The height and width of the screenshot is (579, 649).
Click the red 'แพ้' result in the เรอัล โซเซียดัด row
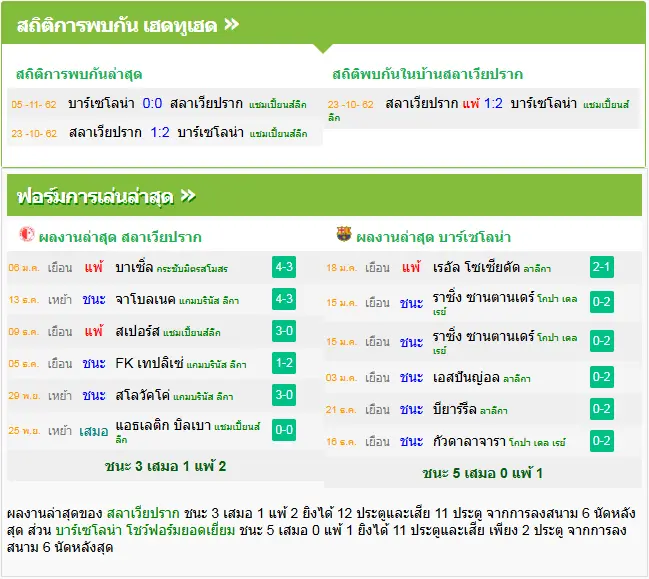411,267
